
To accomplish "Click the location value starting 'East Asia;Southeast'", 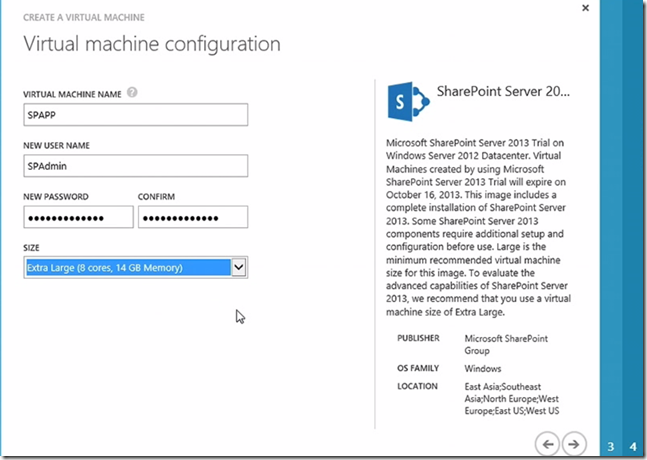I will pyautogui.click(x=512, y=399).
